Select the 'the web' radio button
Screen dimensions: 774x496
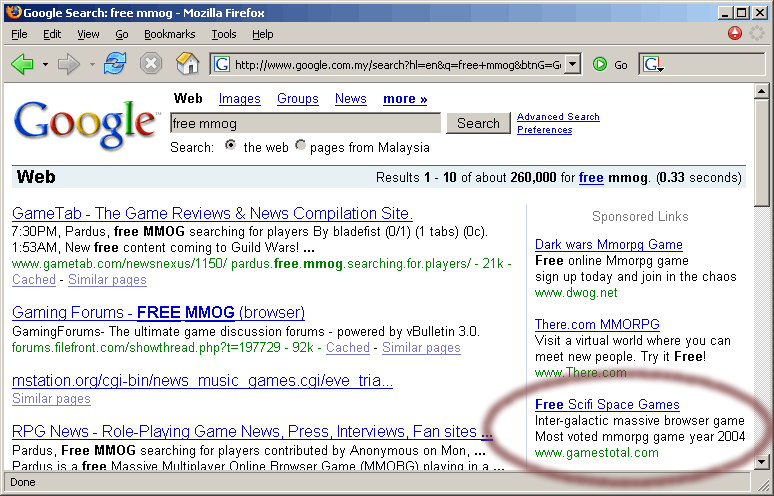231,146
